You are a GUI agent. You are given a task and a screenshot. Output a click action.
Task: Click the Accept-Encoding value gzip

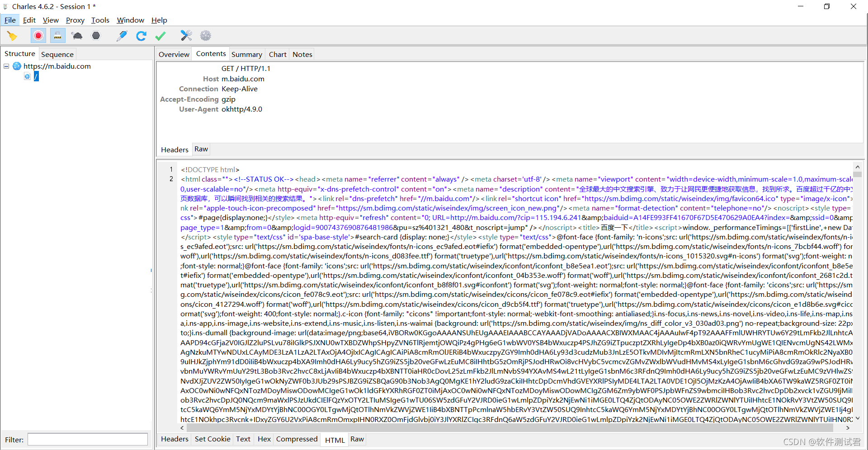228,99
